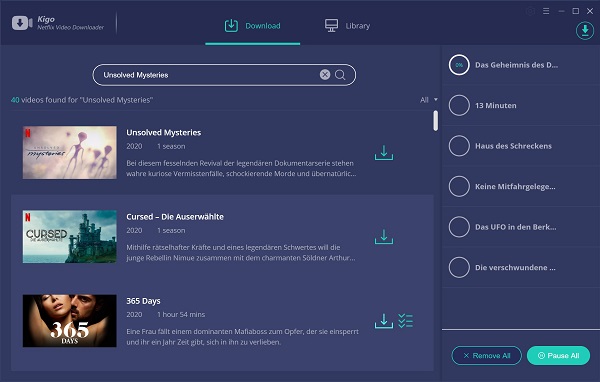Open the hamburger menu icon
The image size is (600, 382).
(x=546, y=11)
